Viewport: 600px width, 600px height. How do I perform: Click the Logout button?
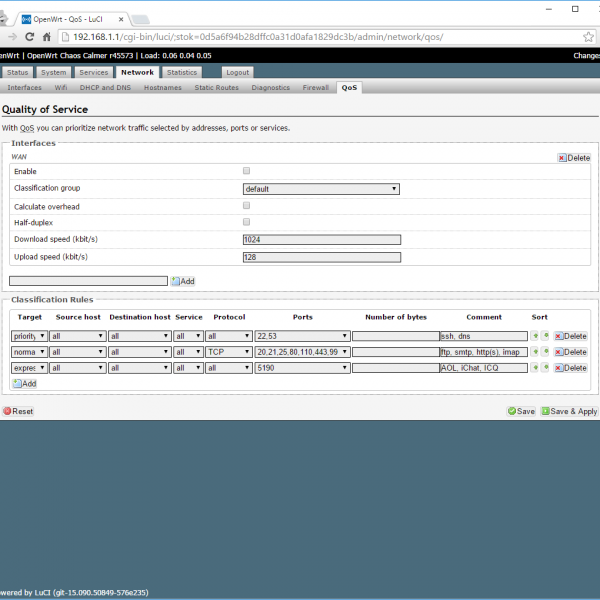pos(238,73)
